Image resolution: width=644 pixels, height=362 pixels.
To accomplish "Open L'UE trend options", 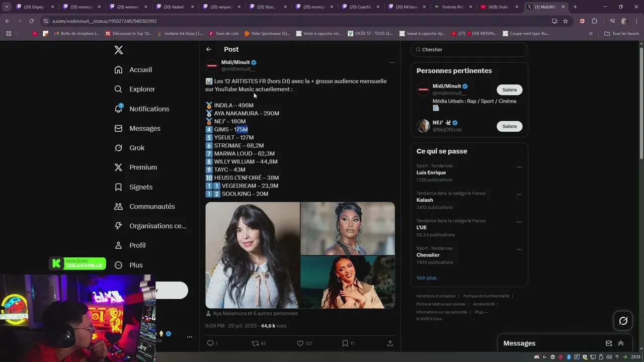I will pos(519,222).
